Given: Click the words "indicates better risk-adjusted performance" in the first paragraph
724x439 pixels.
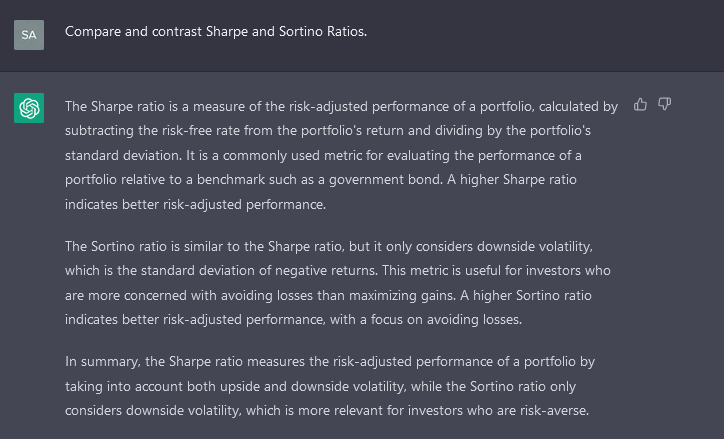Looking at the screenshot, I should [x=197, y=204].
